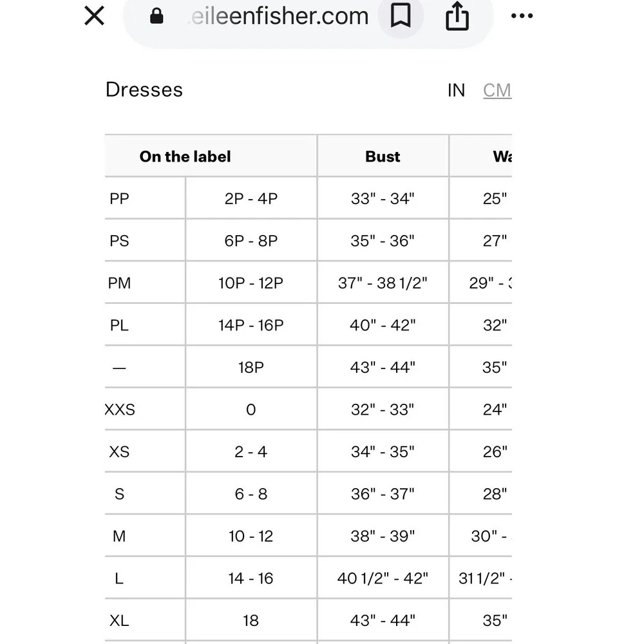Image resolution: width=644 pixels, height=644 pixels.
Task: Tap the eileenfisher.com address bar
Action: 279,17
